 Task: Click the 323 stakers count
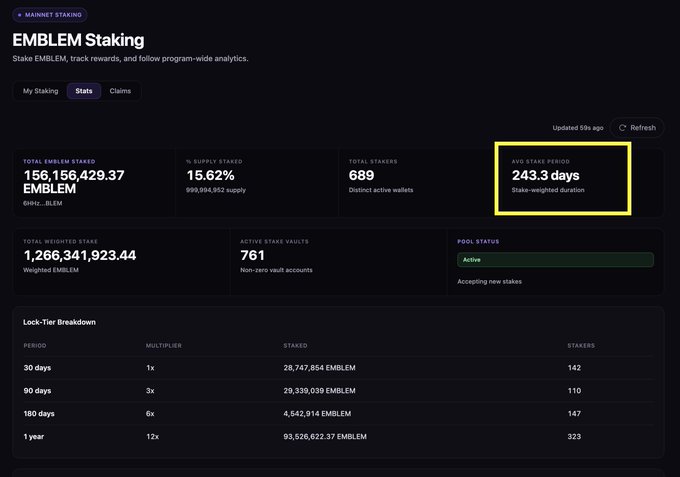click(x=574, y=437)
